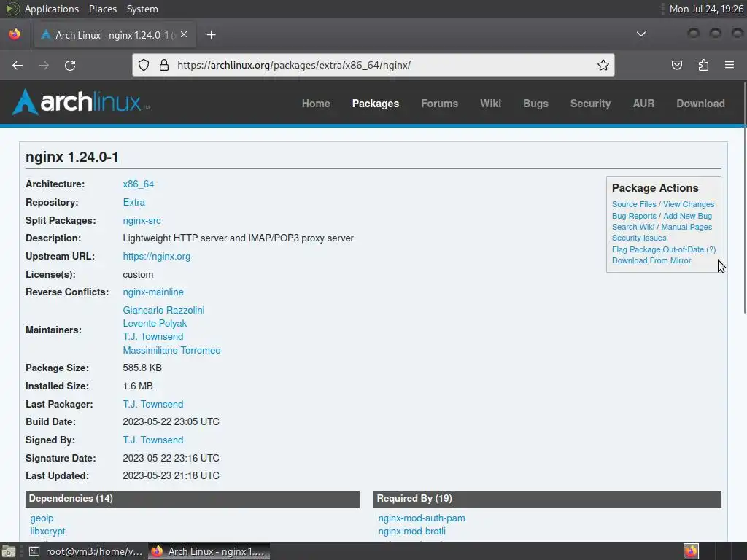This screenshot has width=747, height=560.
Task: Click T.J. Townsend beside Signed By
Action: [153, 440]
